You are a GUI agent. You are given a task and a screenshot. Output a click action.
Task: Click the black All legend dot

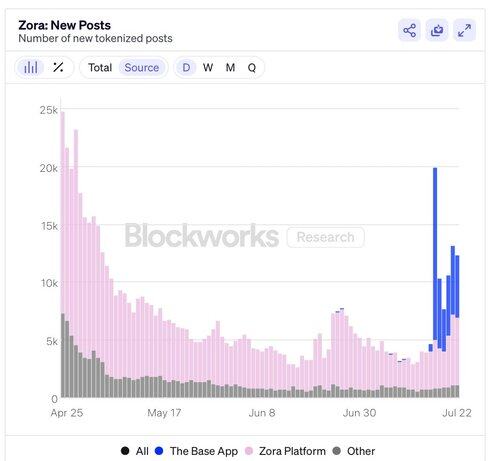[x=125, y=451]
